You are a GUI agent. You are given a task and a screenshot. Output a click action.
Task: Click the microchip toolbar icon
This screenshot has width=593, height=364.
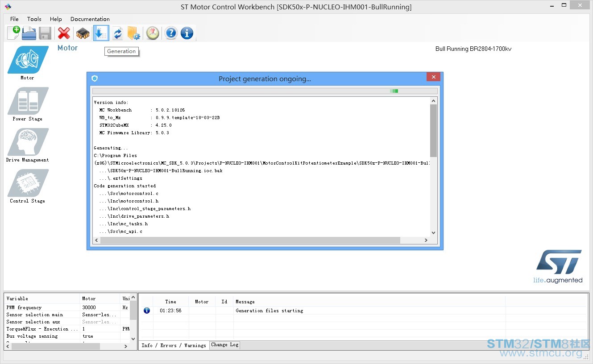click(x=83, y=33)
